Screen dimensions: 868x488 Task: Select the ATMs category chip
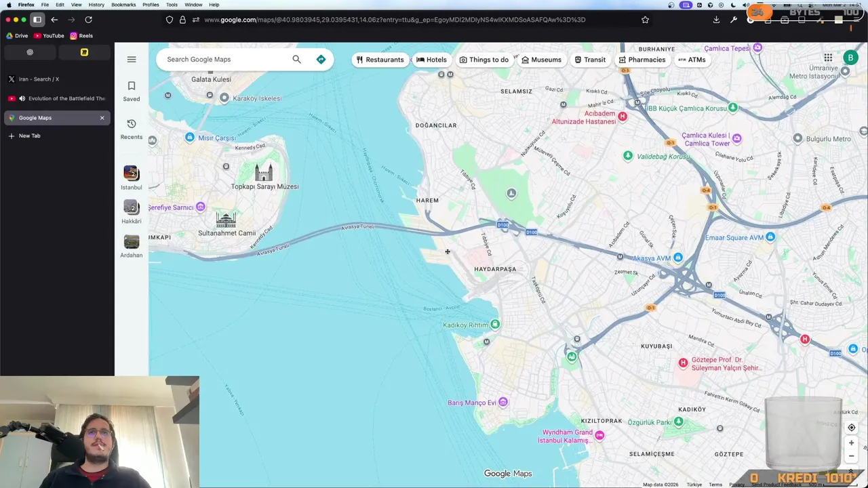pos(692,60)
